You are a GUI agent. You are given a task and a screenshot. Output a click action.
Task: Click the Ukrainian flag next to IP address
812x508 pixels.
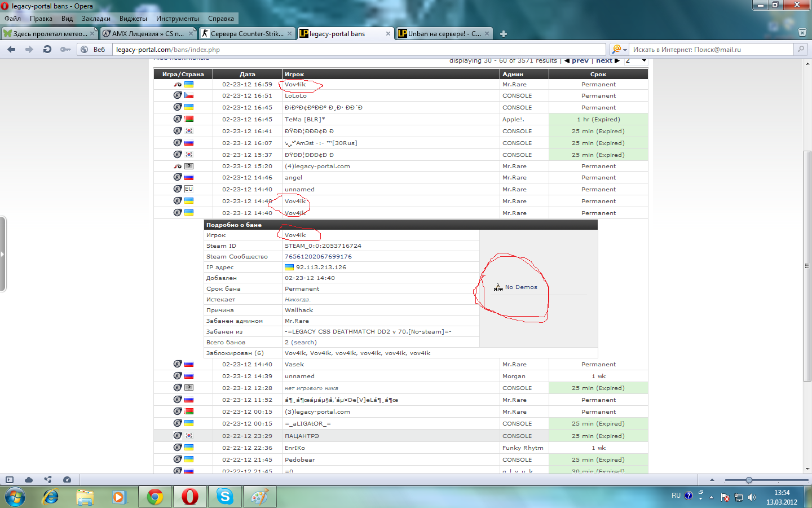[x=289, y=267]
